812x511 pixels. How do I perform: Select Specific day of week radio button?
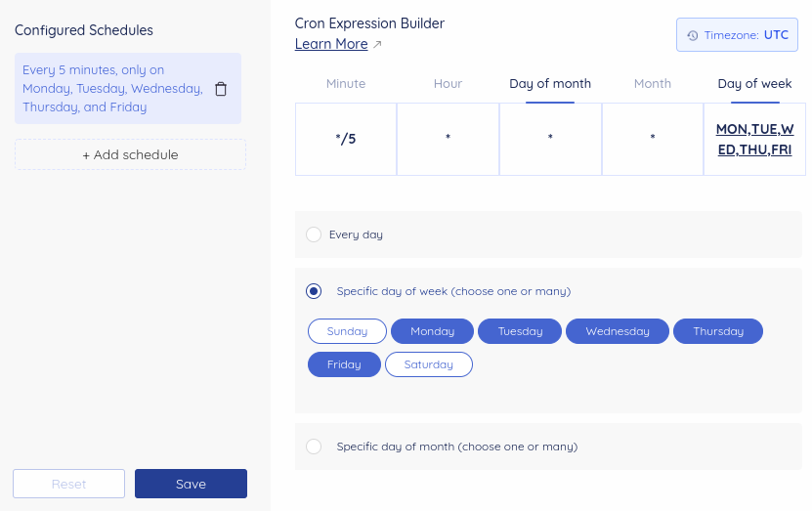[x=314, y=291]
